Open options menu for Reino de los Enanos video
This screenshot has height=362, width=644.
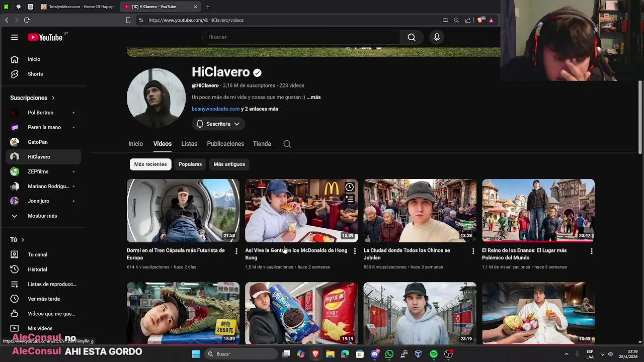coord(592,251)
